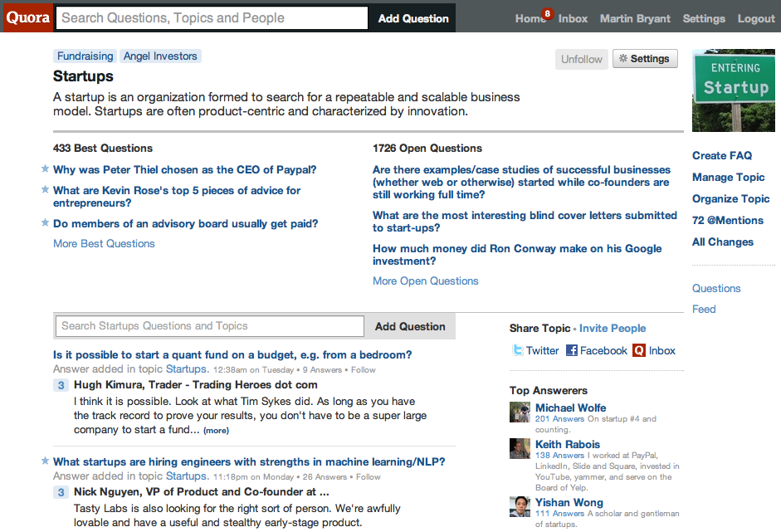Screen dimensions: 781x532
Task: Open the advisory board members paid question
Action: pos(185,223)
